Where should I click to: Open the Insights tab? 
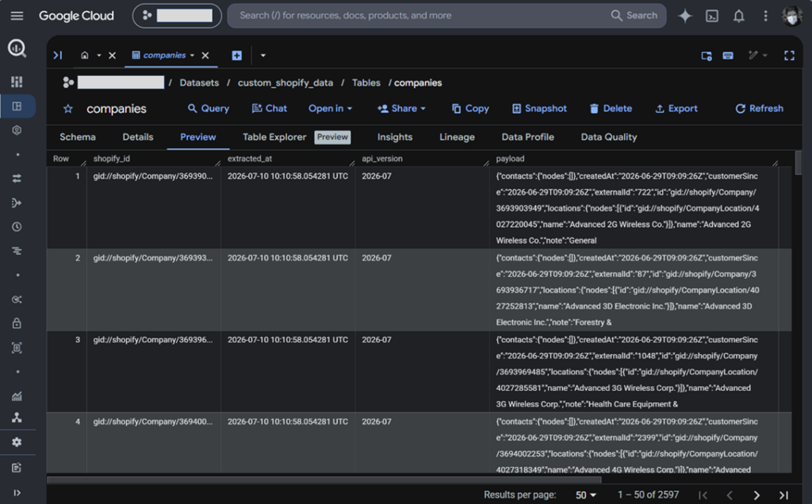click(x=395, y=137)
